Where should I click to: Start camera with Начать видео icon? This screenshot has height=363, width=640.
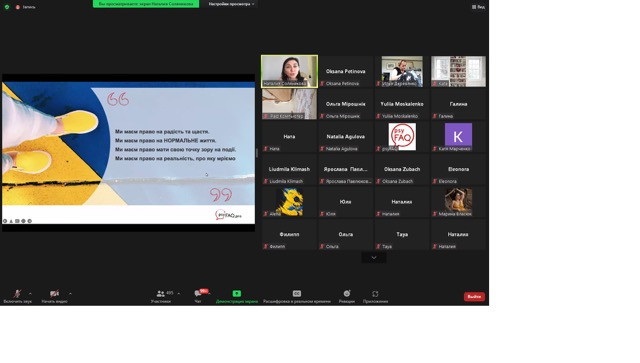tap(54, 294)
